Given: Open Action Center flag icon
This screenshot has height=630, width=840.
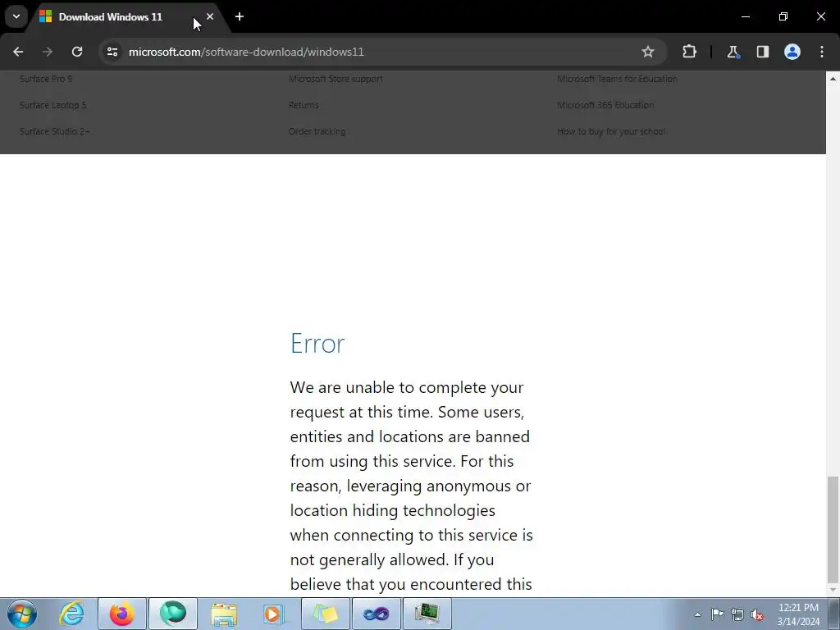Looking at the screenshot, I should [x=717, y=614].
